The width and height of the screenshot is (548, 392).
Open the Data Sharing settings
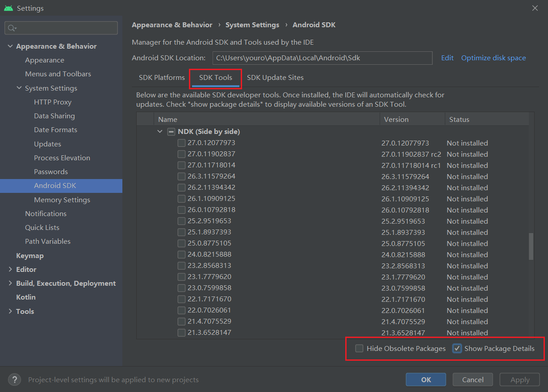pos(54,116)
